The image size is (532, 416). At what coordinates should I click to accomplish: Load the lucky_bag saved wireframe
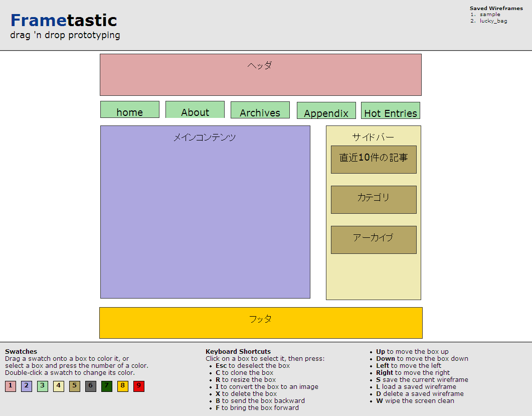[x=493, y=21]
